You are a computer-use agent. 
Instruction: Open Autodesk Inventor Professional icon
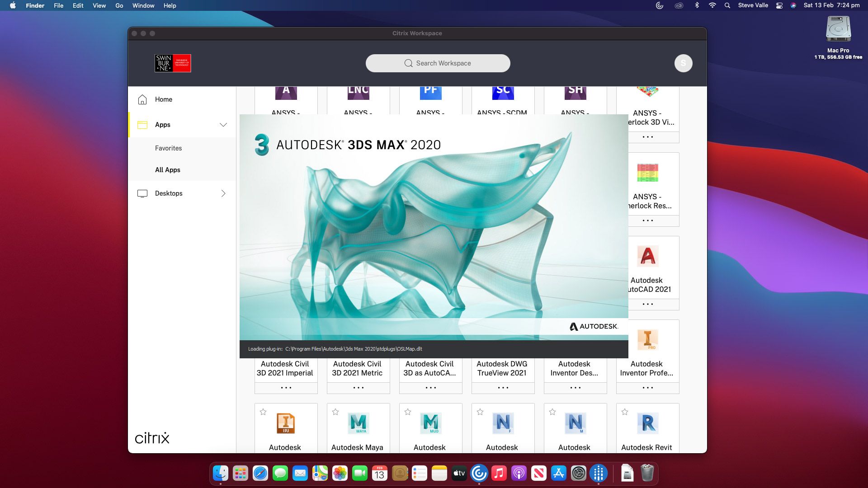[x=647, y=340]
